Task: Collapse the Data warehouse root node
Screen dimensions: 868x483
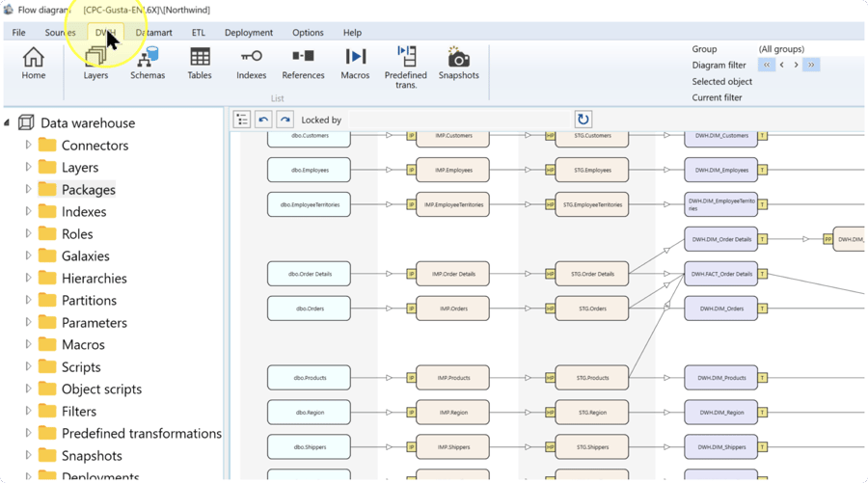Action: (7, 122)
